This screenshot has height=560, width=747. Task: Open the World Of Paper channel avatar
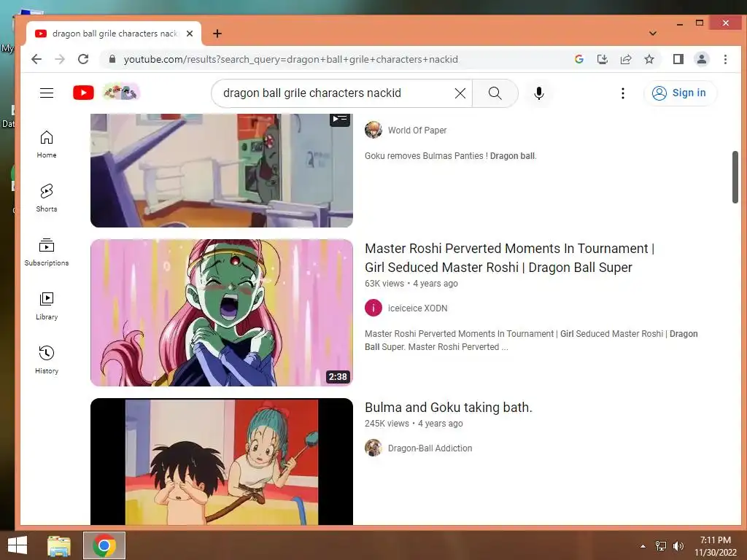pyautogui.click(x=373, y=130)
